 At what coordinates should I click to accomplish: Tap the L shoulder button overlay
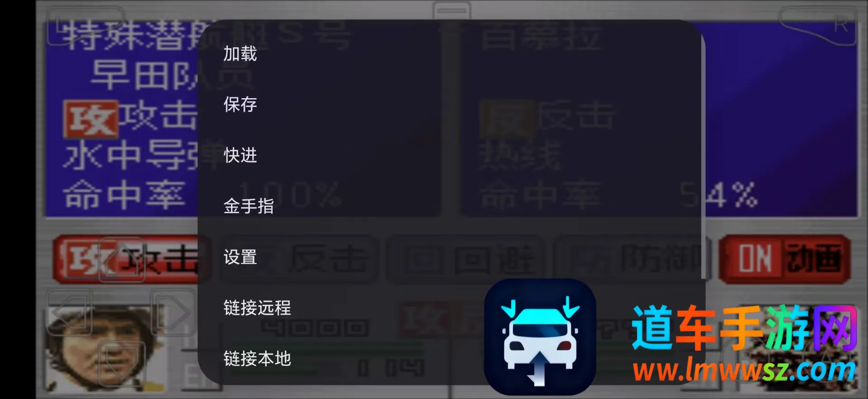[x=86, y=26]
